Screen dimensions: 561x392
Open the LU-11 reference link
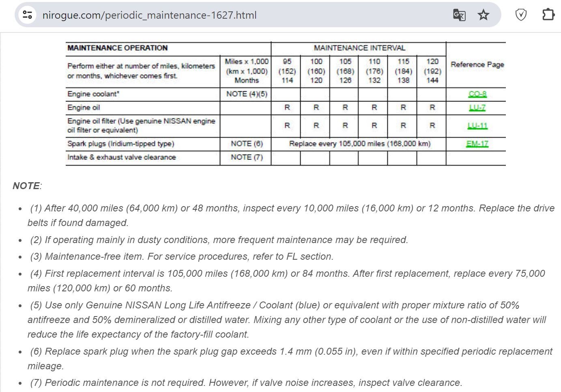tap(477, 126)
